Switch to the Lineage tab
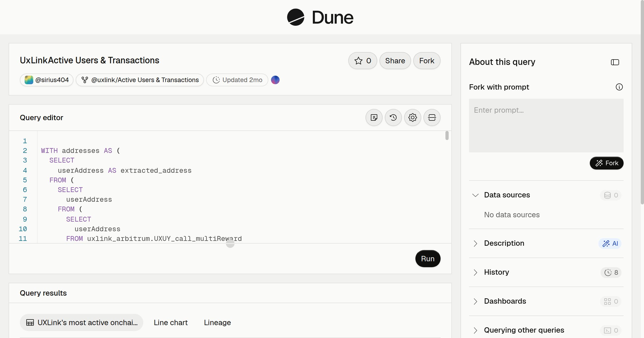 (x=217, y=322)
